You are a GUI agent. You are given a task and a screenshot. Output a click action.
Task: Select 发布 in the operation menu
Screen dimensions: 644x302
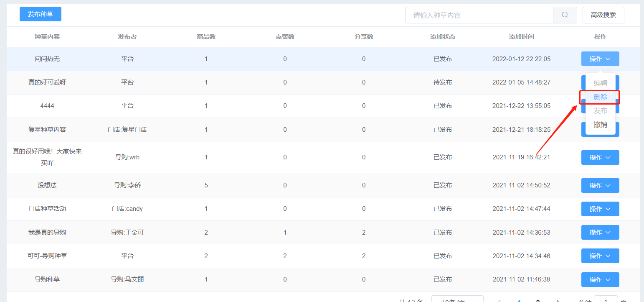(600, 111)
